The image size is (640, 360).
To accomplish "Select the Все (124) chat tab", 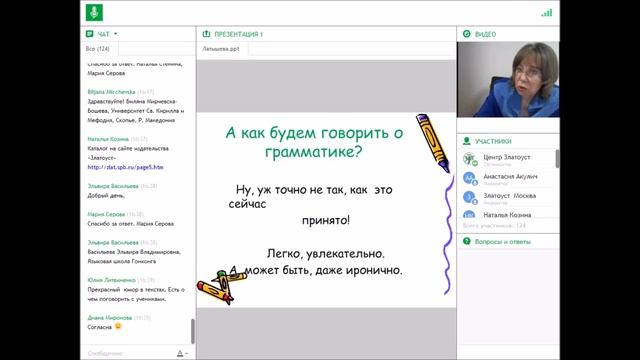I will click(x=98, y=49).
